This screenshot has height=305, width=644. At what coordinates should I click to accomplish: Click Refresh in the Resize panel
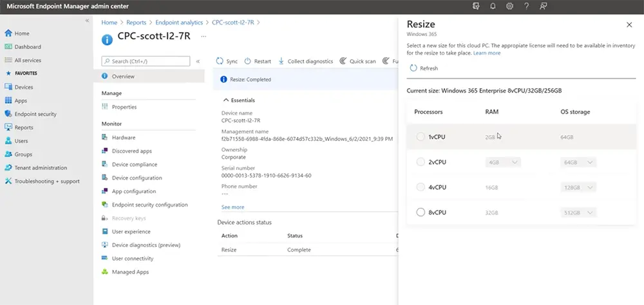[x=424, y=68]
